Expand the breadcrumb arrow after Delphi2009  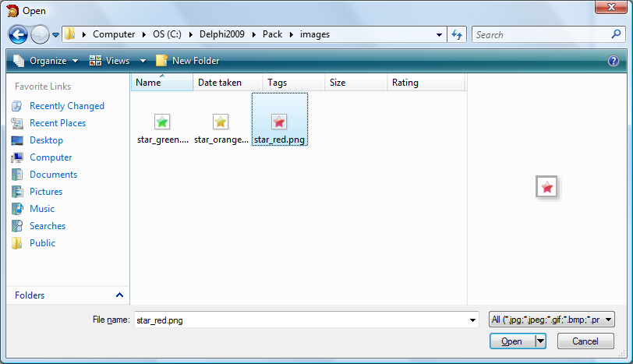click(254, 35)
